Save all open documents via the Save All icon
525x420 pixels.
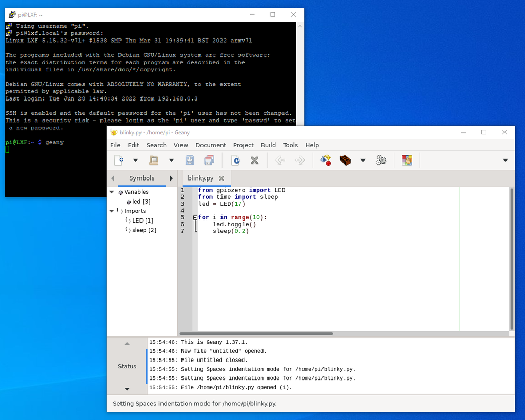[209, 160]
